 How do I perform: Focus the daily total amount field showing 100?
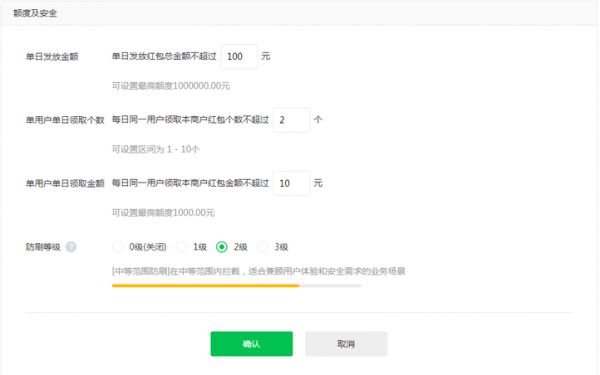click(x=239, y=57)
